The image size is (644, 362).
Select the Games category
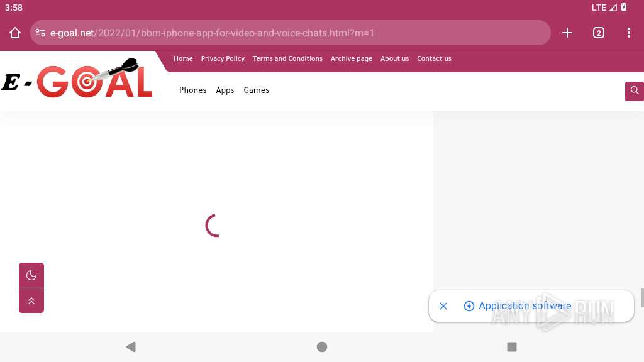click(257, 90)
